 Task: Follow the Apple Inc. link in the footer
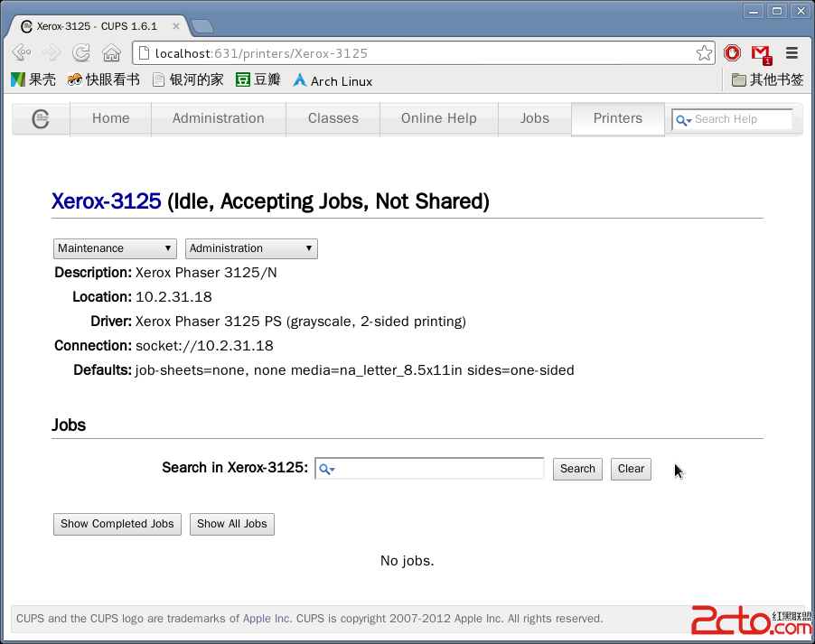(267, 619)
